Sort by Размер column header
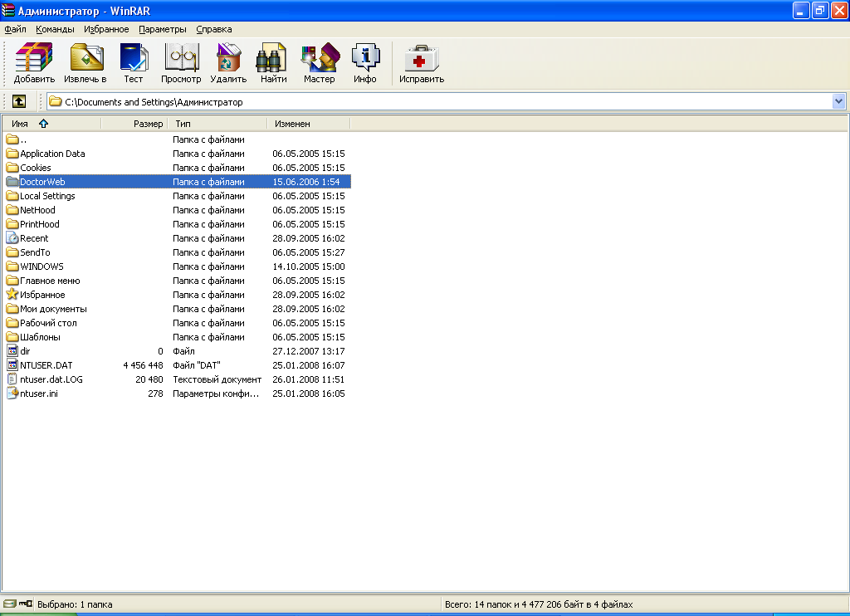Image resolution: width=850 pixels, height=616 pixels. 134,124
